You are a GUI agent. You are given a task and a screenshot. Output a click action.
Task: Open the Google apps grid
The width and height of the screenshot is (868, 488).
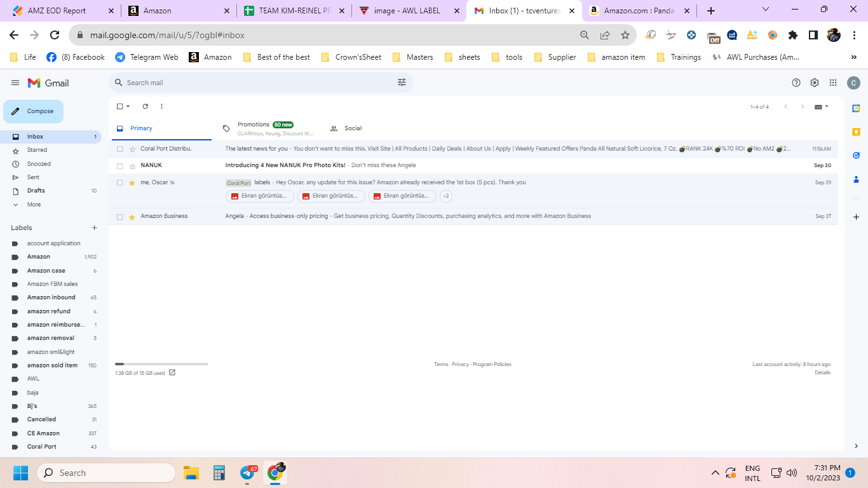pos(833,83)
